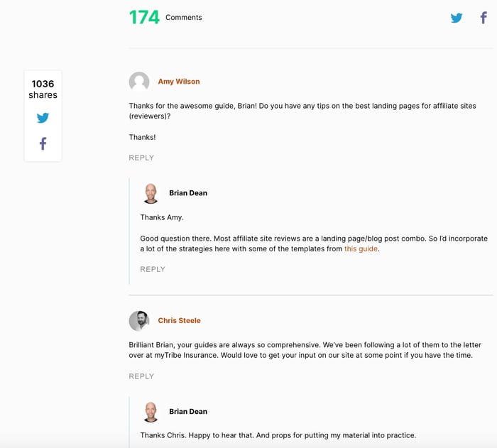Screen dimensions: 497x448
Task: Reply to Chris Steele's comment
Action: (141, 376)
